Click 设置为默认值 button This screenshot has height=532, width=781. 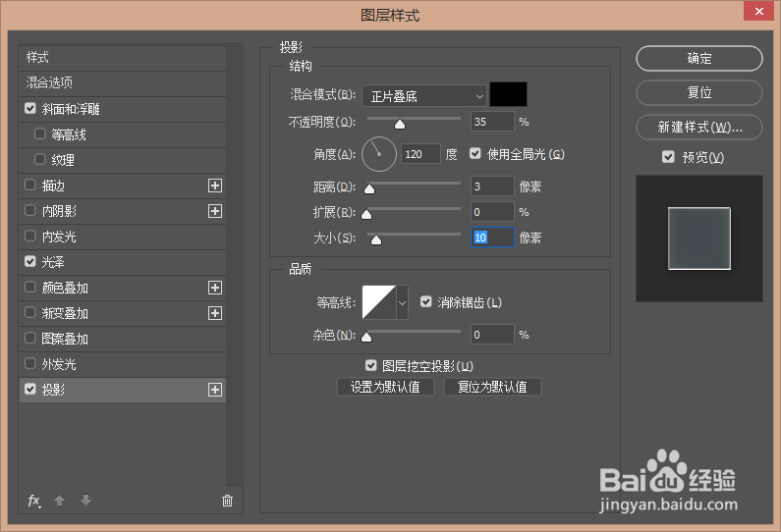click(x=385, y=387)
